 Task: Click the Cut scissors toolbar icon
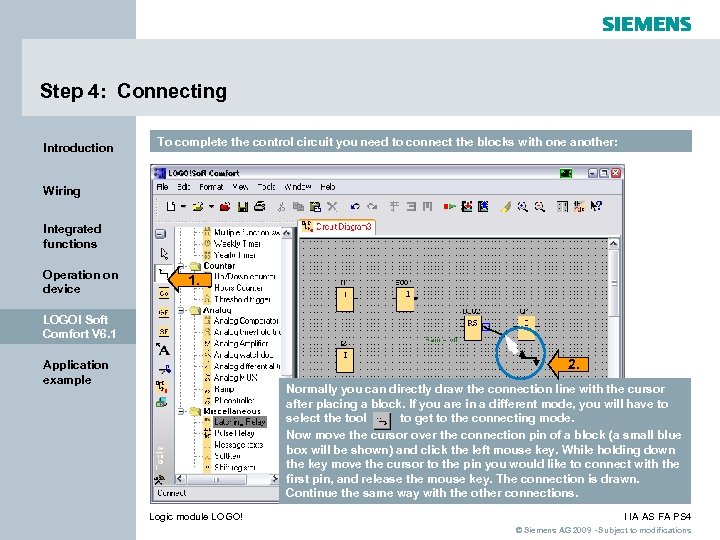(x=281, y=207)
